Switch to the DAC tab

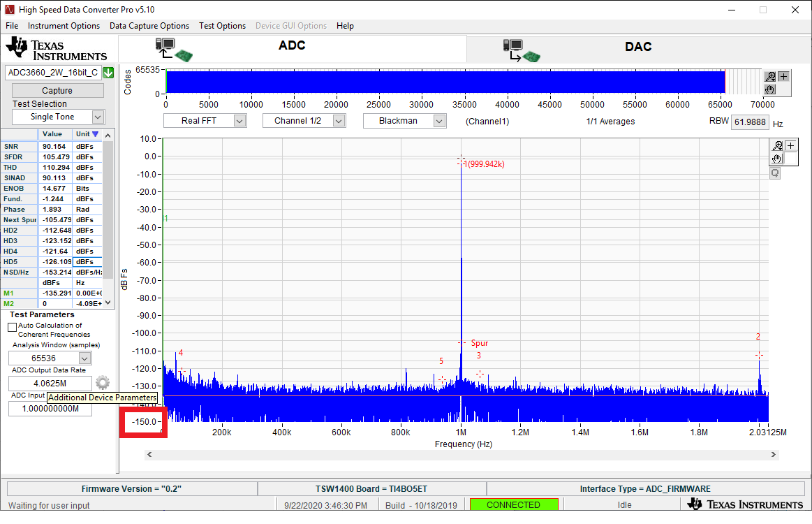(x=638, y=46)
